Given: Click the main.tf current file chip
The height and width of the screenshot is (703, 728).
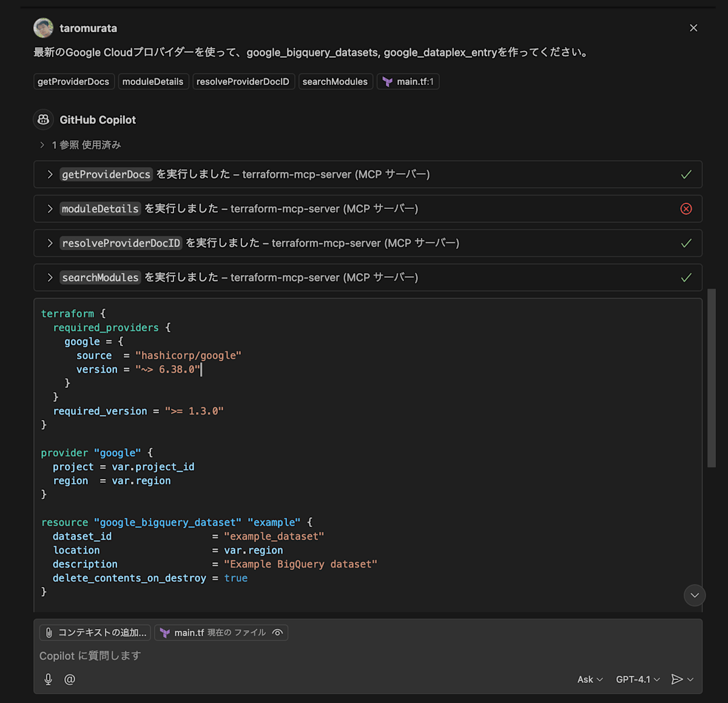Looking at the screenshot, I should (x=221, y=633).
